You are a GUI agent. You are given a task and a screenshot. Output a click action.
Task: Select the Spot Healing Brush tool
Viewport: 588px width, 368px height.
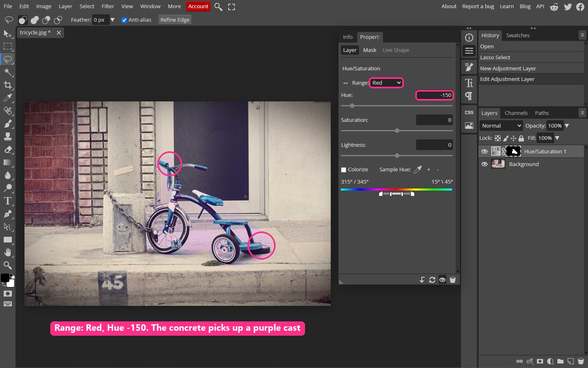8,111
